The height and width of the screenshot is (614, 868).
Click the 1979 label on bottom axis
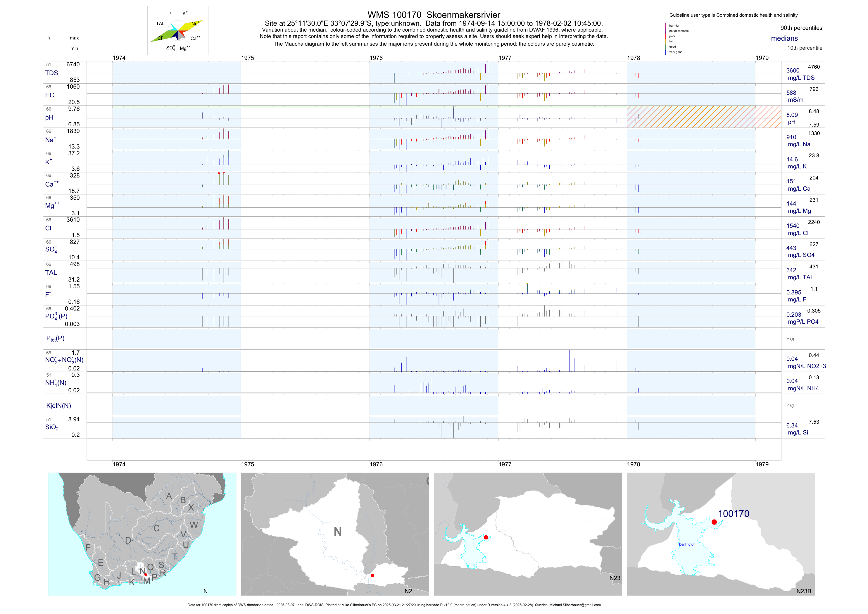(x=762, y=464)
